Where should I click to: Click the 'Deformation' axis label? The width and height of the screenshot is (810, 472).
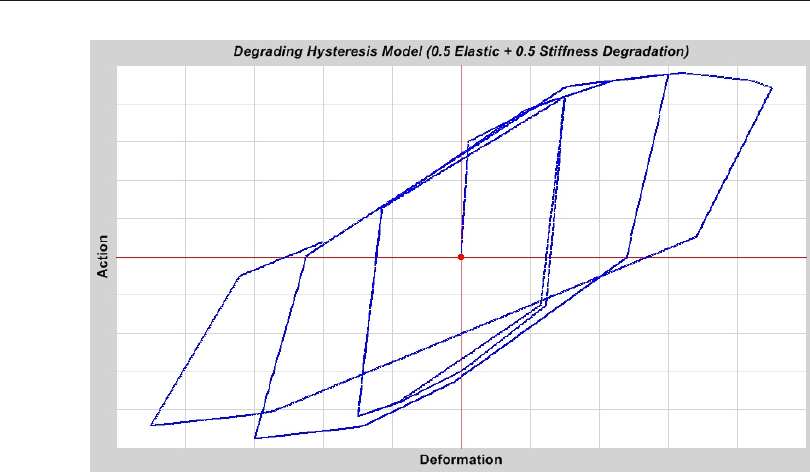(x=461, y=460)
